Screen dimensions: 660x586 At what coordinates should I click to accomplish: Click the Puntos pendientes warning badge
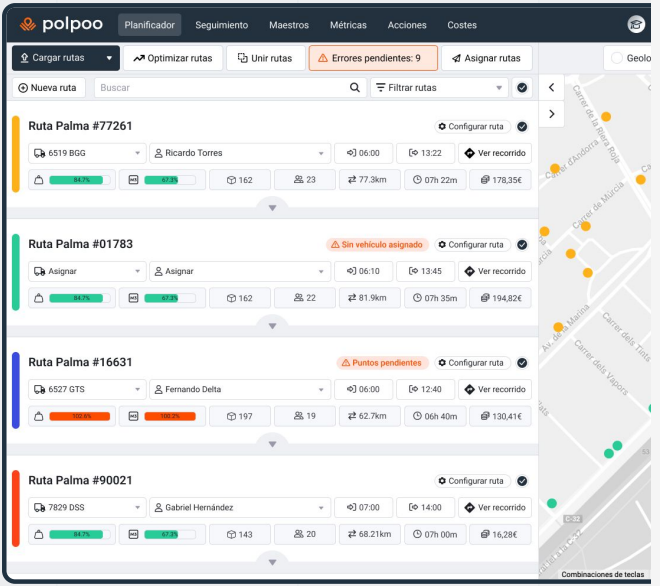[383, 362]
